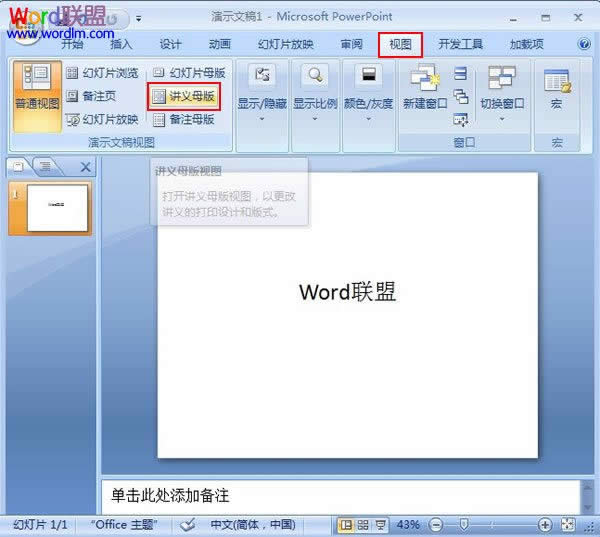Open Notes Master view (备注母版)

184,120
